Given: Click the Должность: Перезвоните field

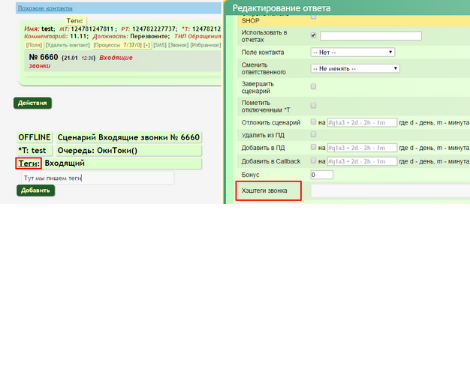Looking at the screenshot, I should tap(131, 36).
